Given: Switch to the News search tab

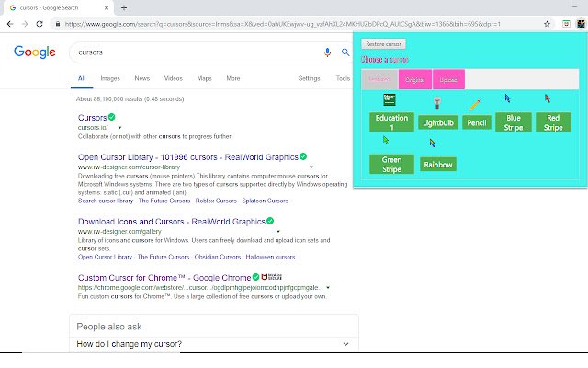Looking at the screenshot, I should (x=142, y=78).
